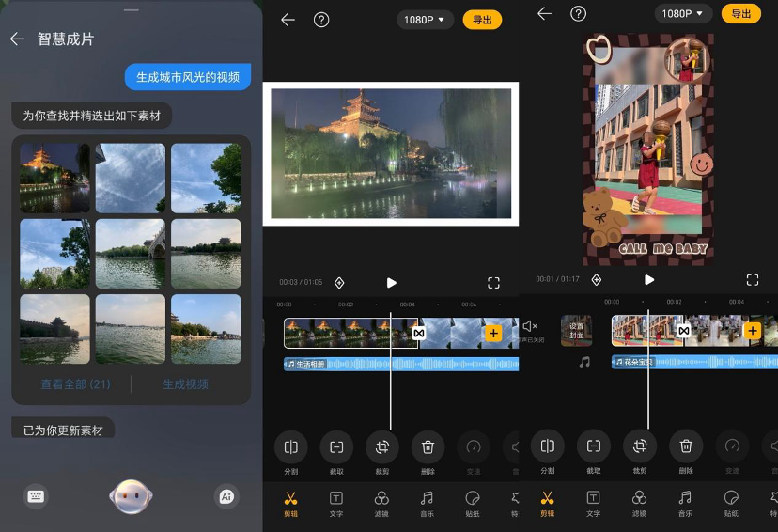Switch to 贴纸 tab in right editor

click(x=731, y=503)
